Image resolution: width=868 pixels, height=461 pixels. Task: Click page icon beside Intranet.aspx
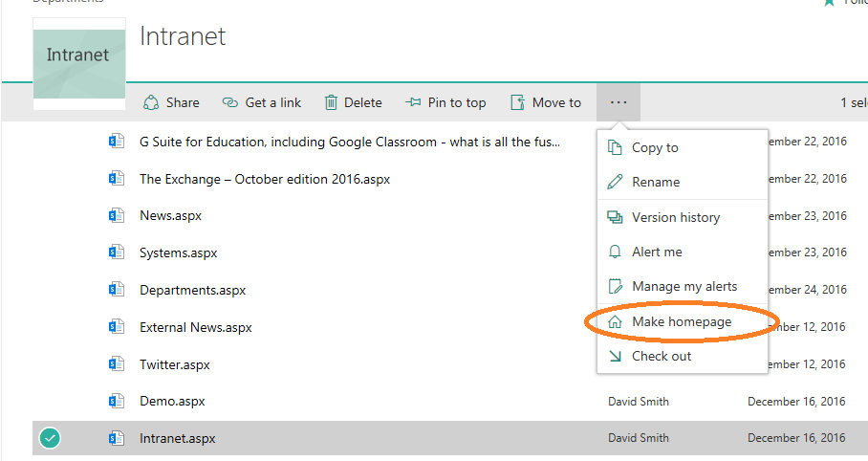coord(117,438)
